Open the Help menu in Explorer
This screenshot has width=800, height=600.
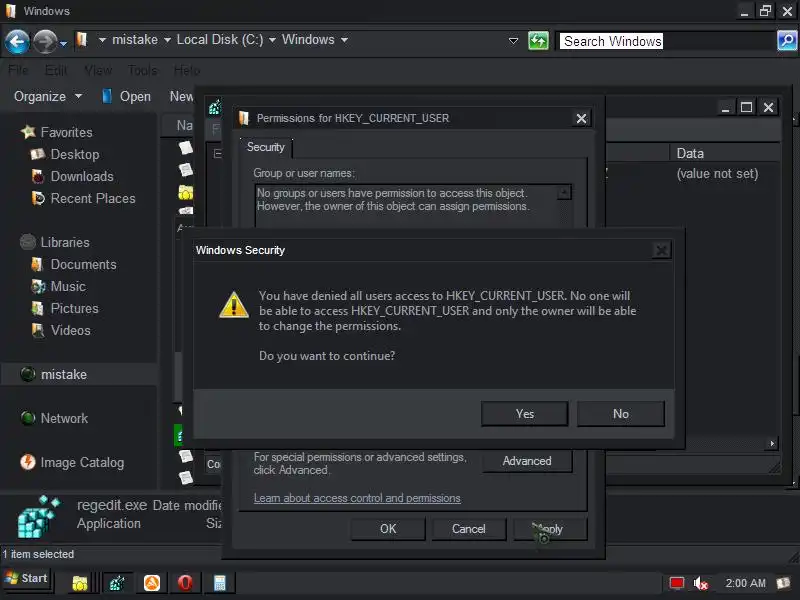[187, 70]
